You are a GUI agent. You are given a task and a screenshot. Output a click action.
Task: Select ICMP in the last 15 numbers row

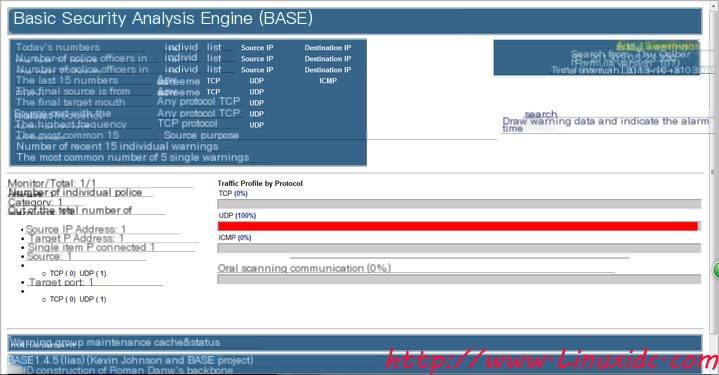point(328,81)
